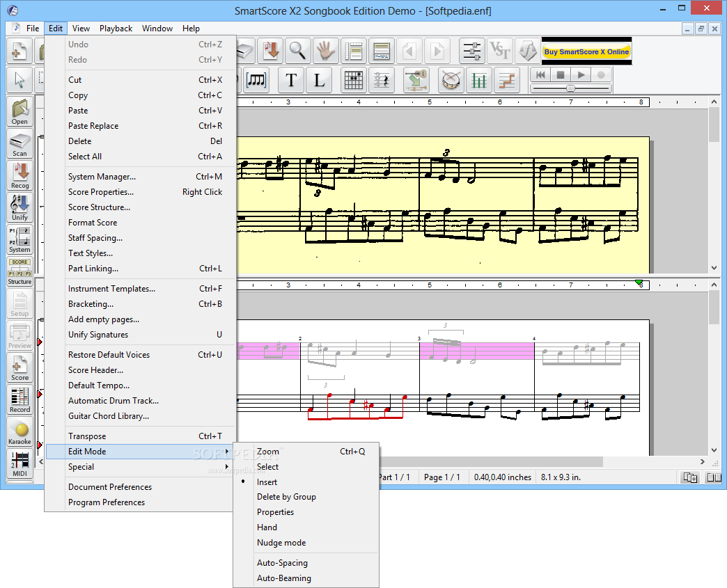Screen dimensions: 727x588
Task: Click the MIDI sidebar icon
Action: click(x=20, y=463)
